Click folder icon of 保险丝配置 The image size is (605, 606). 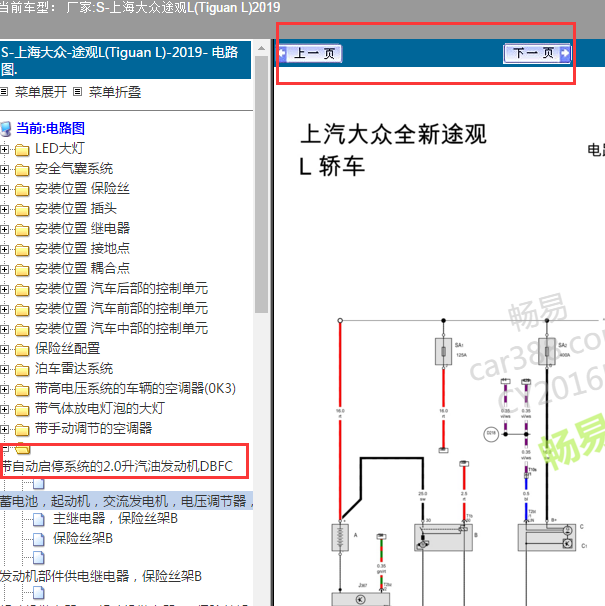coord(22,350)
